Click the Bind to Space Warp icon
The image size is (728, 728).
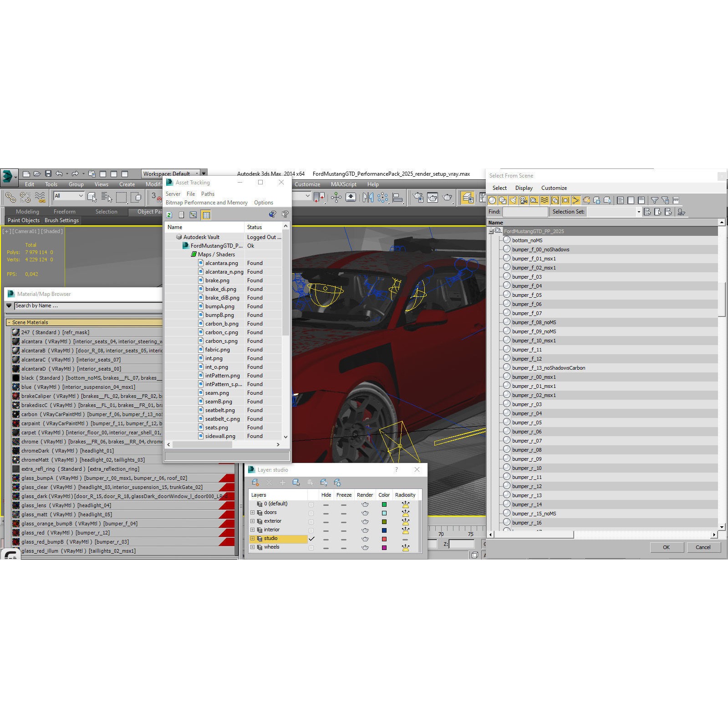(x=40, y=197)
